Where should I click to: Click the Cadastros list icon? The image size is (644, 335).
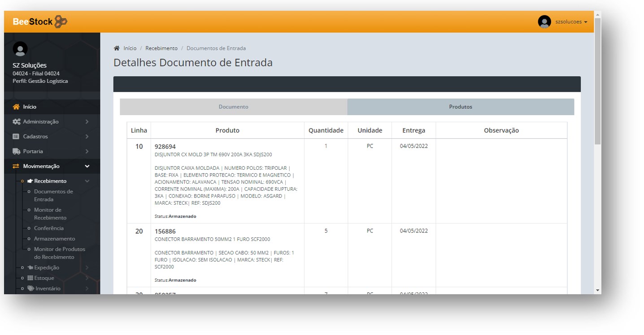tap(16, 137)
